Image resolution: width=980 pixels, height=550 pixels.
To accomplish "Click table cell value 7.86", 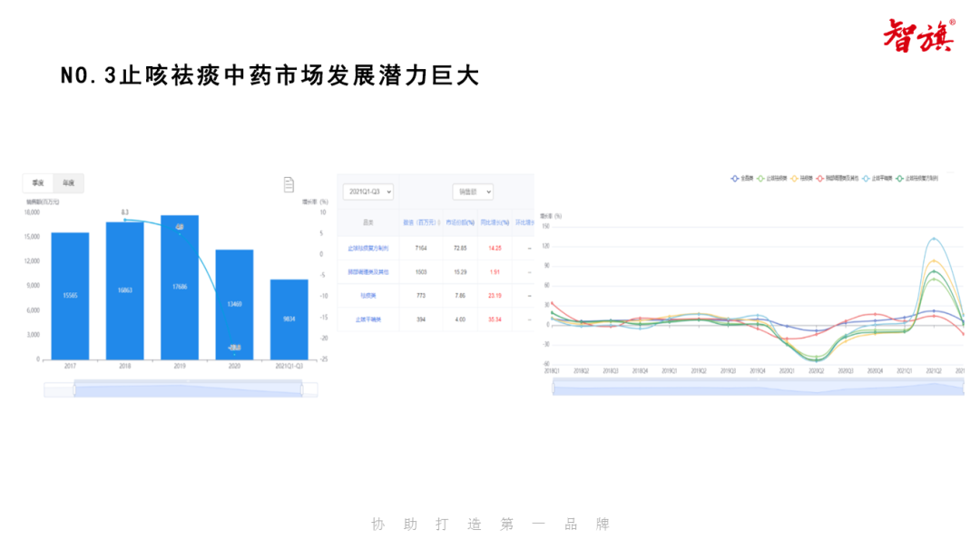I will click(x=460, y=296).
